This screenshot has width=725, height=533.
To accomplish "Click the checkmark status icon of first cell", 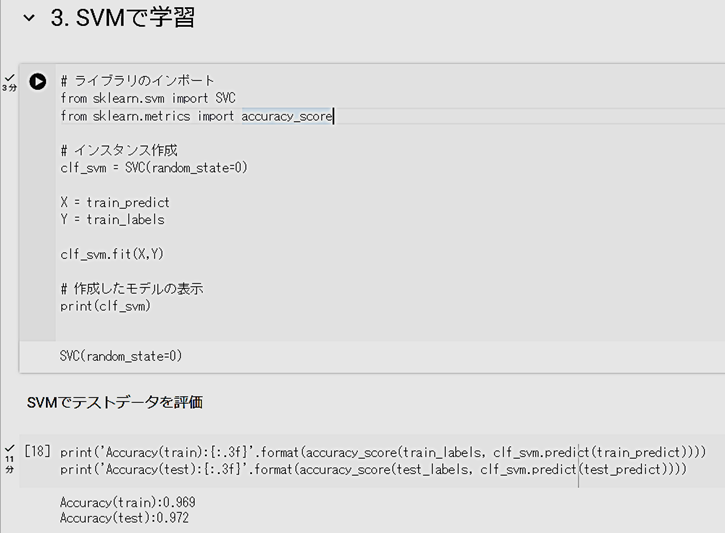I will tap(9, 77).
